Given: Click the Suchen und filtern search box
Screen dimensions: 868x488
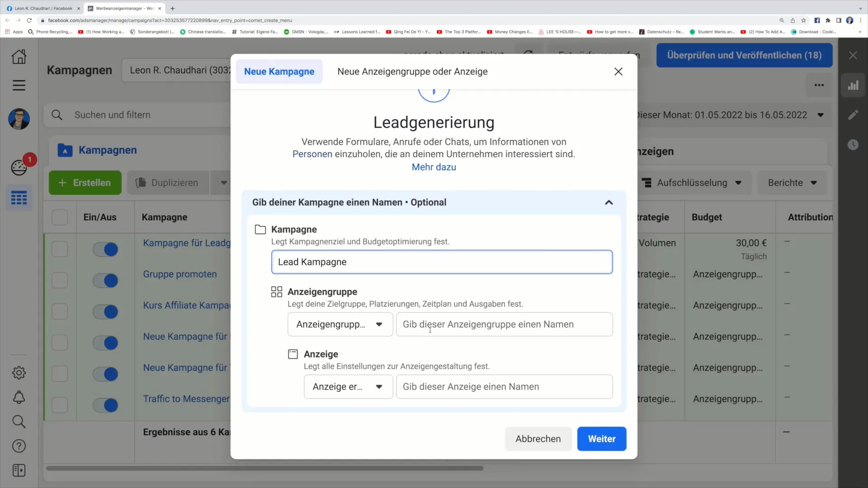Looking at the screenshot, I should [138, 115].
